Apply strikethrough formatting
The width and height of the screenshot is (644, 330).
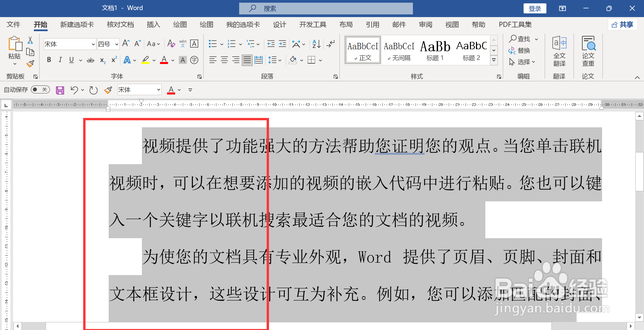(x=91, y=60)
